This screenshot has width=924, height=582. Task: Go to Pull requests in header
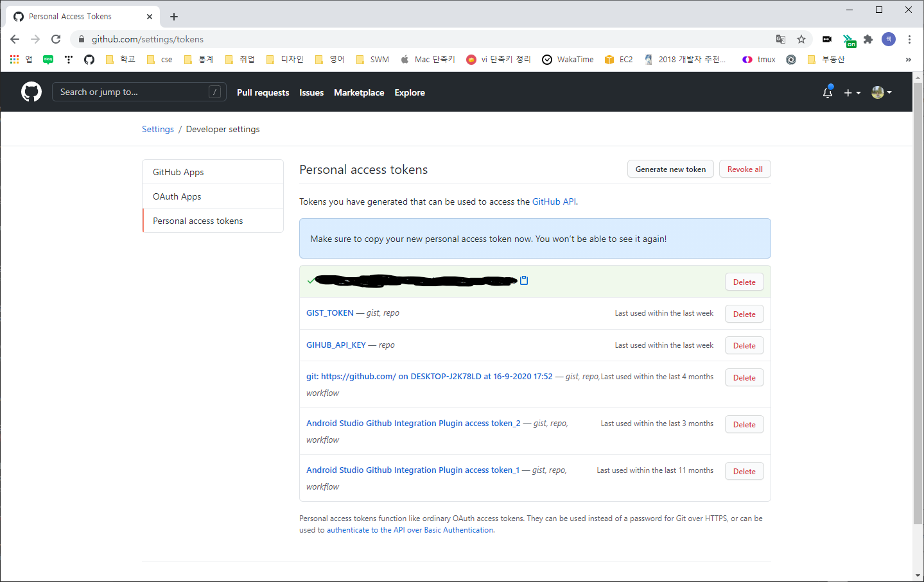point(263,92)
